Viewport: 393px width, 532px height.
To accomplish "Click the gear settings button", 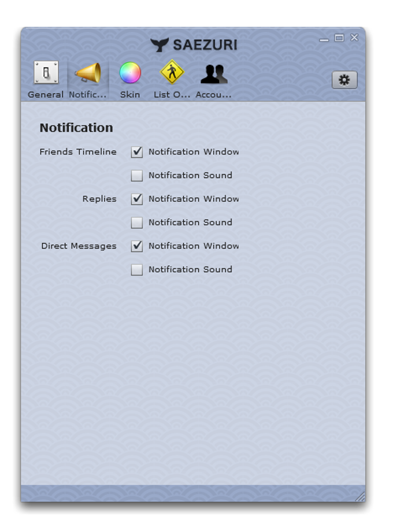I will point(344,80).
